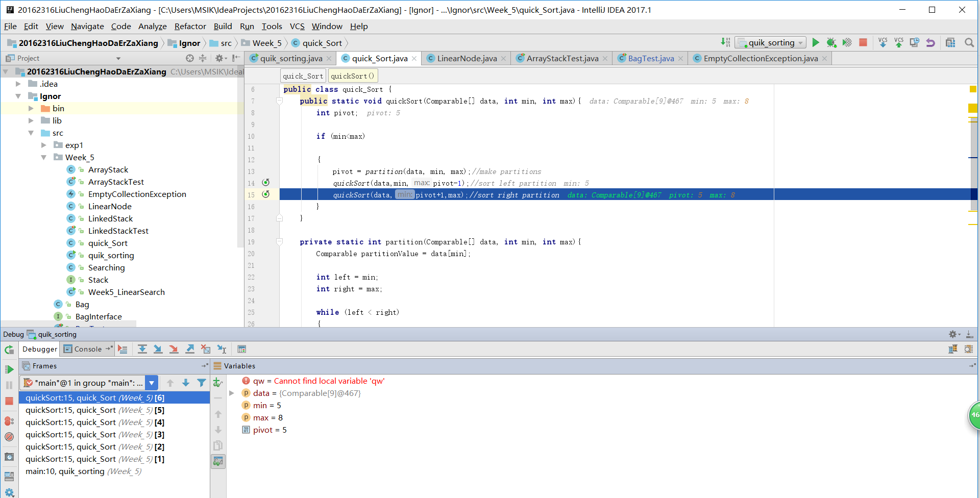
Task: Select the main:10, quik_sorting frame
Action: coord(114,471)
